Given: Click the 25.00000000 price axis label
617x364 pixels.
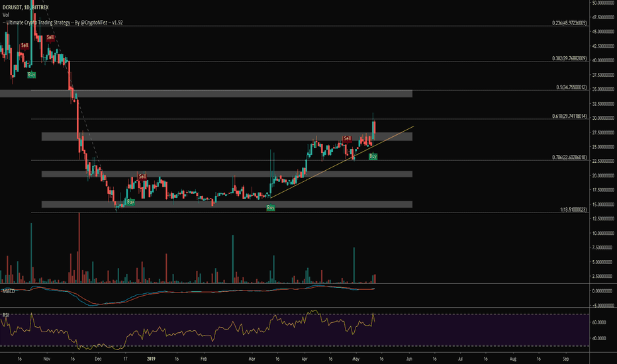Looking at the screenshot, I should (603, 147).
